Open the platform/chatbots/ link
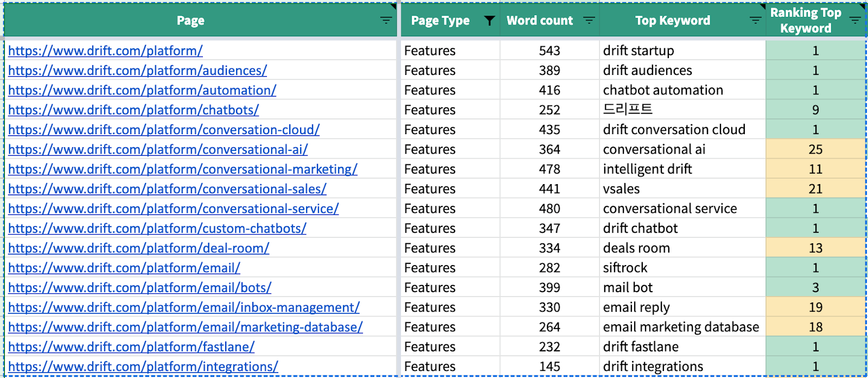 (133, 110)
